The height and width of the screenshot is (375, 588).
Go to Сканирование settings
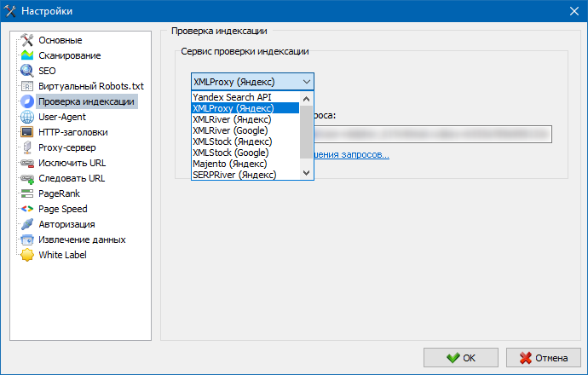pos(69,55)
